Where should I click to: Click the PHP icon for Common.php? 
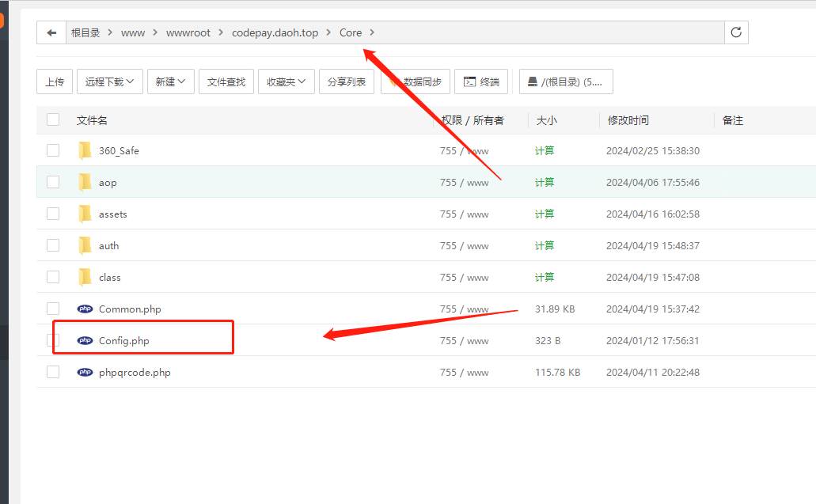85,309
